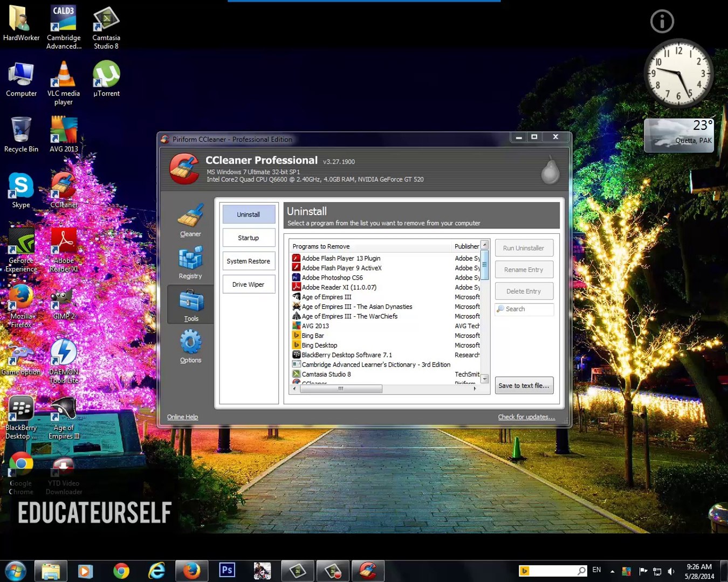This screenshot has width=728, height=582.
Task: Sort by the Publisher column header
Action: click(x=466, y=246)
